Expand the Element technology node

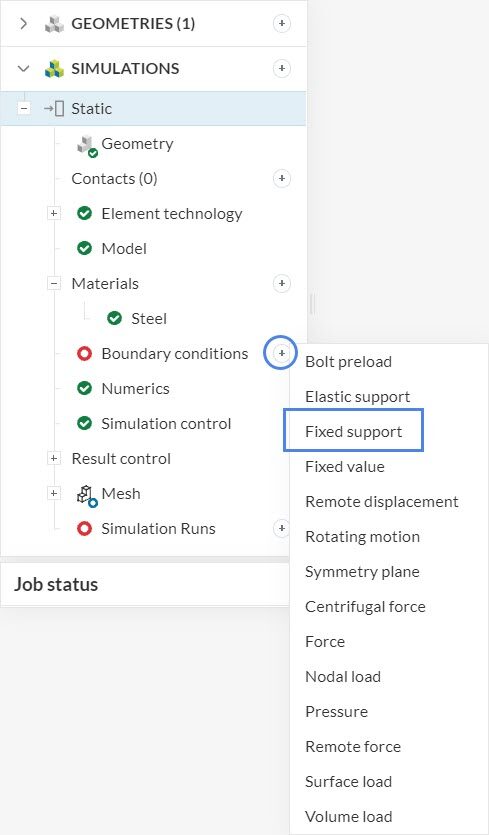(53, 213)
